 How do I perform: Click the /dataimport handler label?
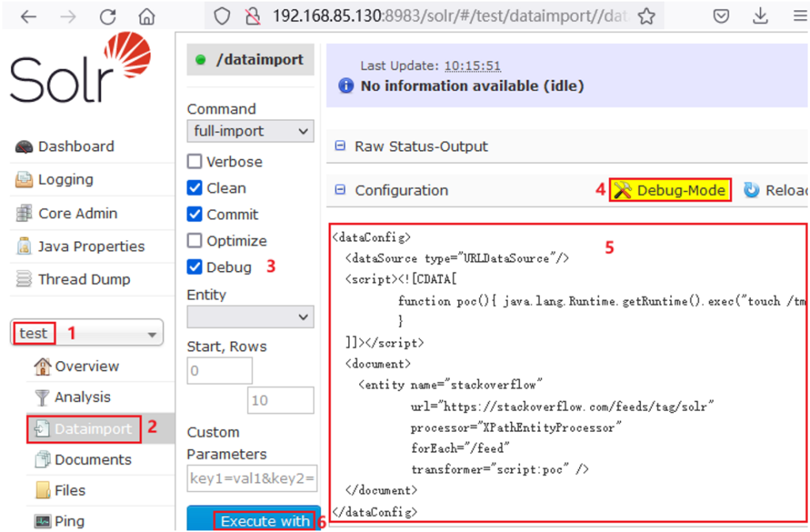[259, 60]
